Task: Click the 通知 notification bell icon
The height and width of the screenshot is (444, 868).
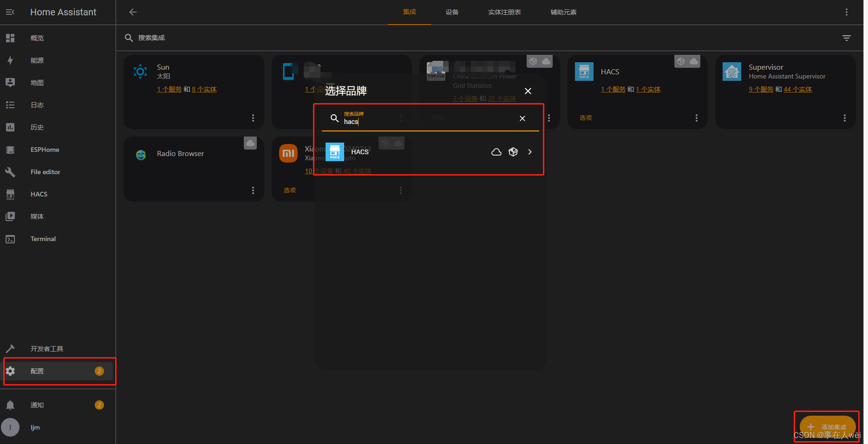Action: [10, 405]
